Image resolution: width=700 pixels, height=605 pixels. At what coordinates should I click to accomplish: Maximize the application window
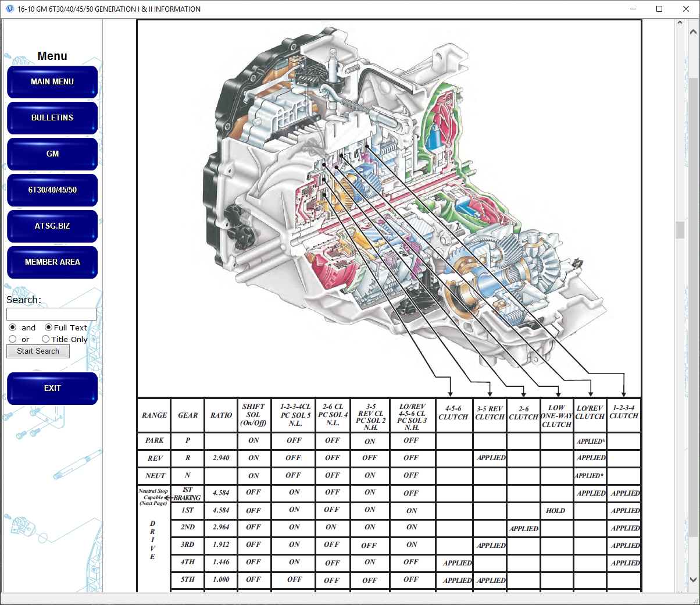(659, 9)
